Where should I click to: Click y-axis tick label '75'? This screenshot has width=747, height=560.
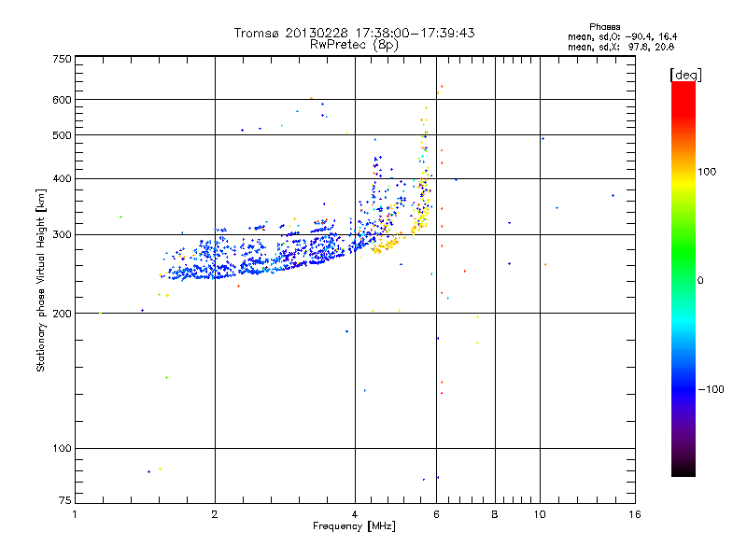click(x=65, y=500)
